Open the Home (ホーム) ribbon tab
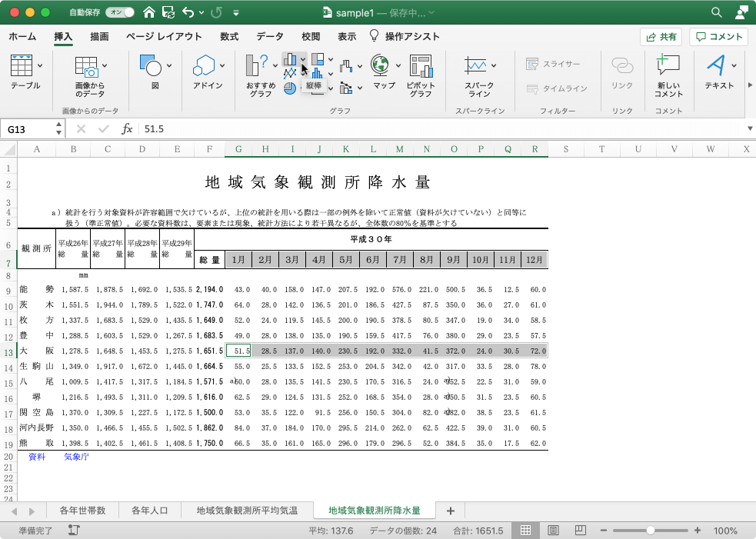Viewport: 756px width, 539px height. pos(22,37)
